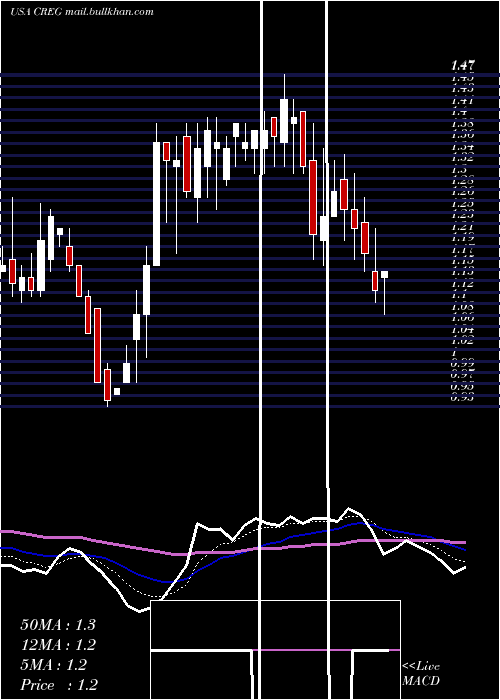Click the 1.04 price axis label
Viewport: 500px width, 700px height.
462,330
